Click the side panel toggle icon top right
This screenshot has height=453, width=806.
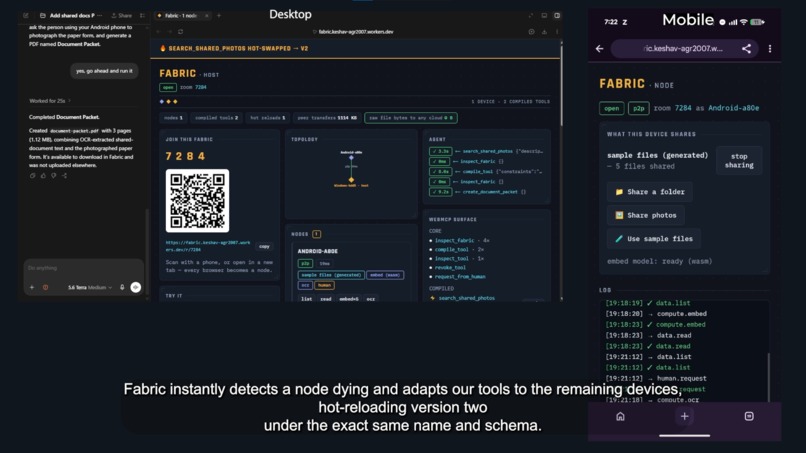click(x=557, y=15)
